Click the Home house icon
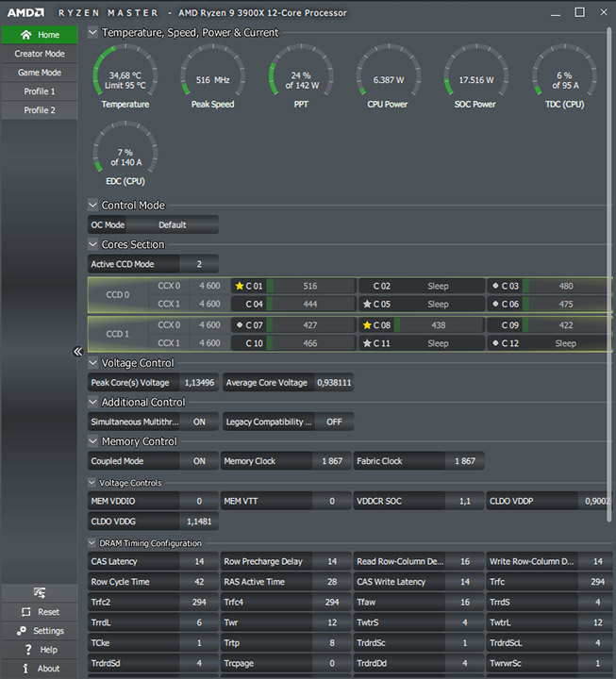Image resolution: width=616 pixels, height=679 pixels. 26,35
